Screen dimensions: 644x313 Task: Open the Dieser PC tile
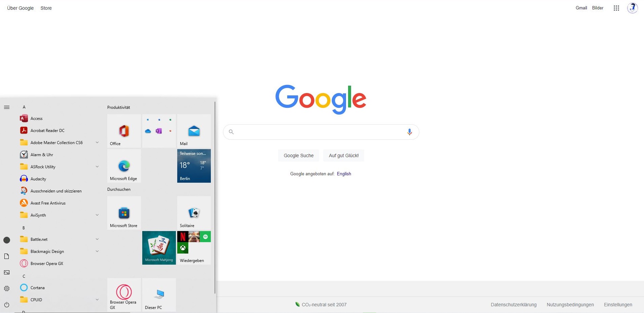[159, 295]
